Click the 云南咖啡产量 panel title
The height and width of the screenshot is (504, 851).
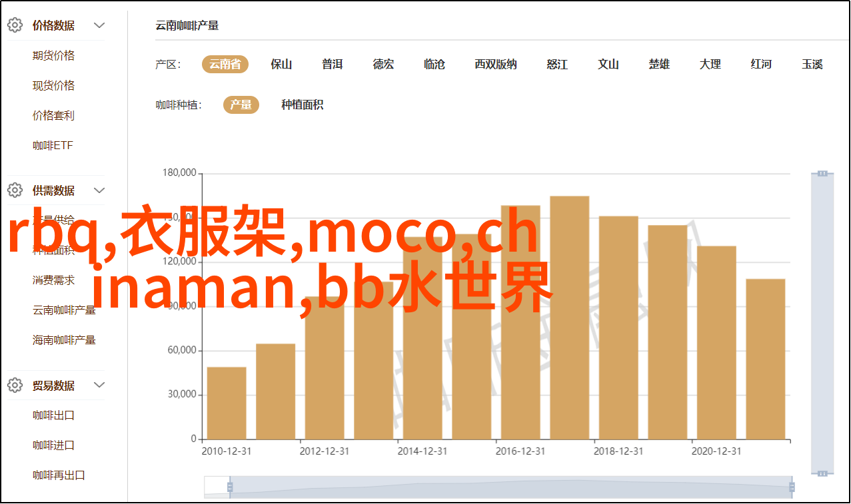pos(187,26)
